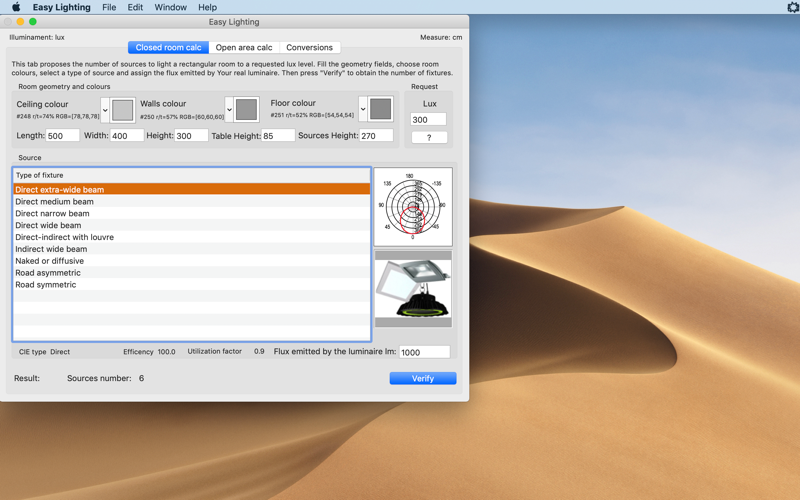Select Direct-indirect with louvre fixture
800x500 pixels.
(x=191, y=237)
